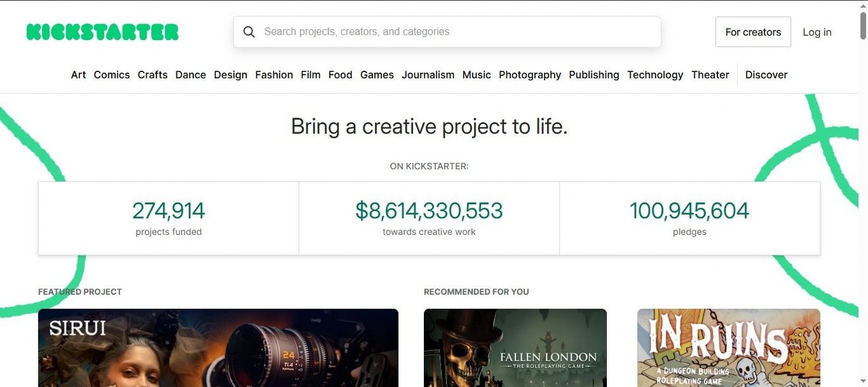
Task: Open the Fashion category
Action: point(274,75)
